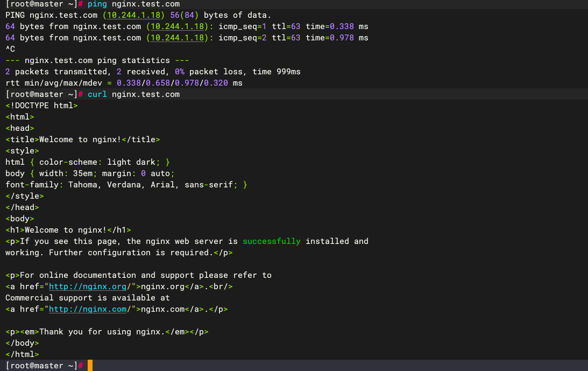
Task: Click the '^C' interrupt line
Action: (x=10, y=49)
